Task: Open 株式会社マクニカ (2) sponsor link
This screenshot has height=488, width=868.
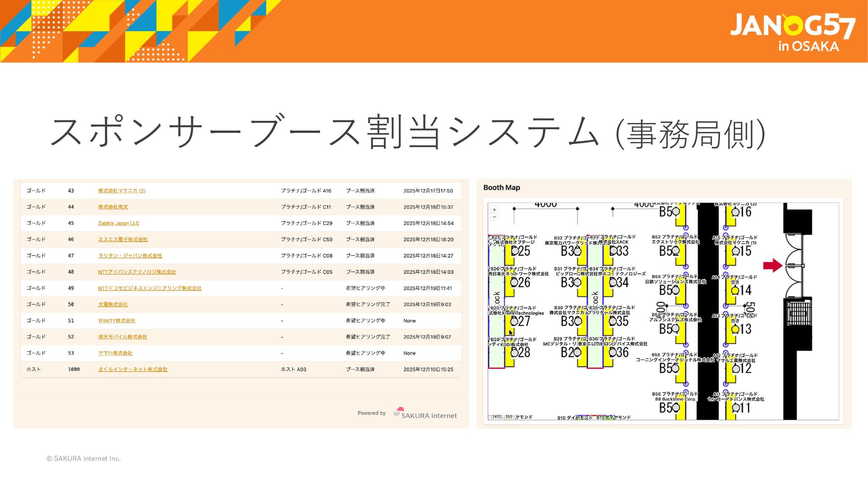Action: pyautogui.click(x=122, y=191)
